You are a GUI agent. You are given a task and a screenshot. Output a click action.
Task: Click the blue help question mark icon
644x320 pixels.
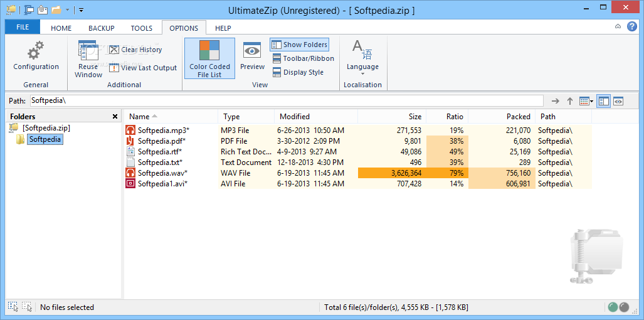pos(632,26)
